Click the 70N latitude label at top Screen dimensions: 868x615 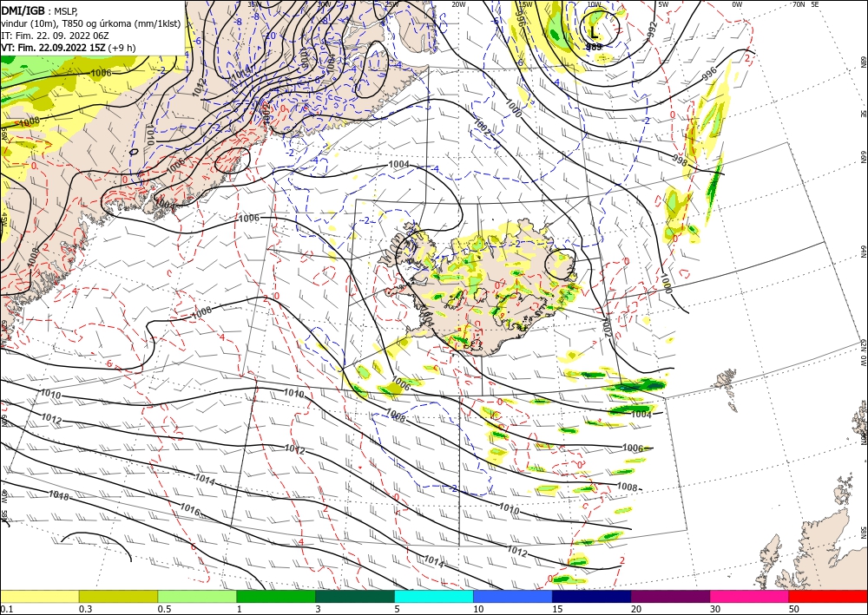point(799,4)
